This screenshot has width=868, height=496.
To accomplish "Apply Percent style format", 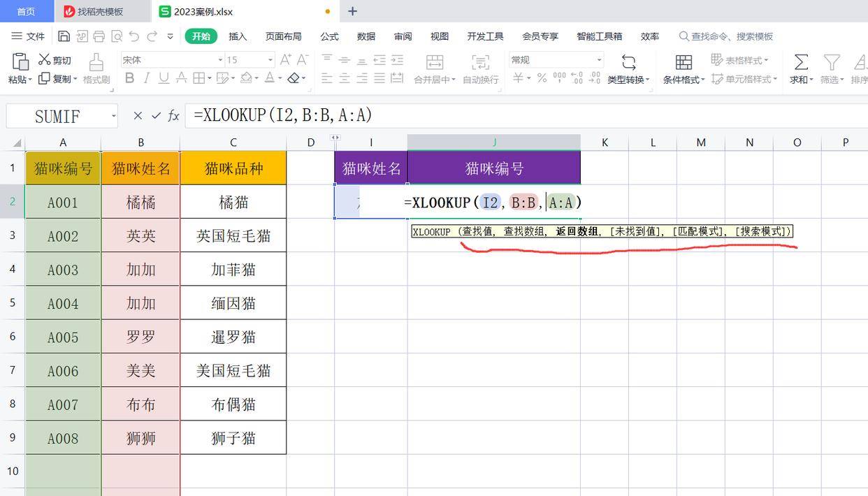I will coord(542,78).
